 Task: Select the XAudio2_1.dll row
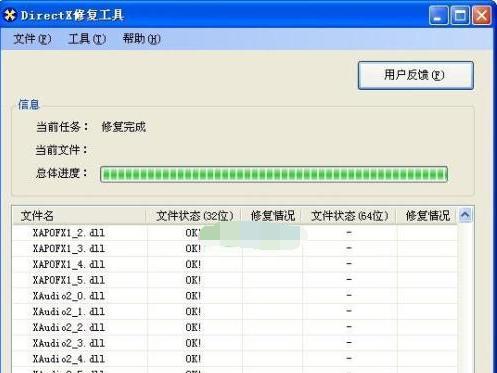pyautogui.click(x=235, y=312)
